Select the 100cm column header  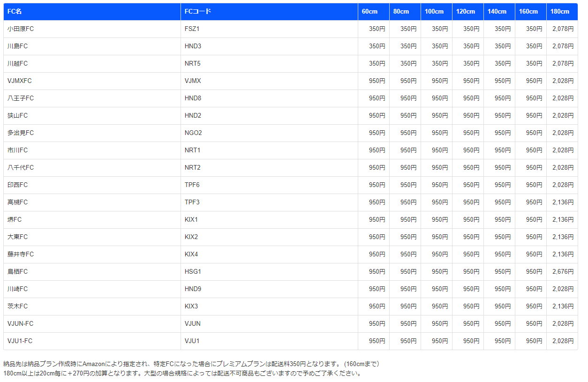[x=434, y=11]
